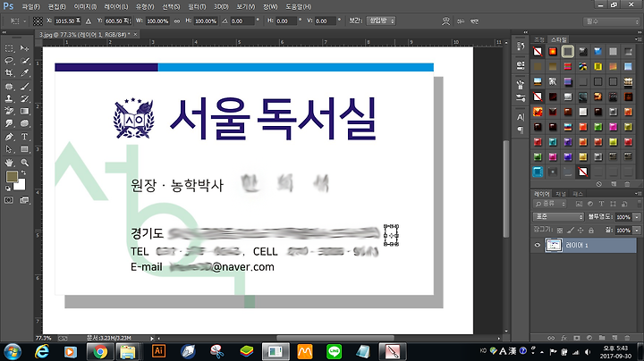Hide the 레이어 1 layer with eye icon

538,245
